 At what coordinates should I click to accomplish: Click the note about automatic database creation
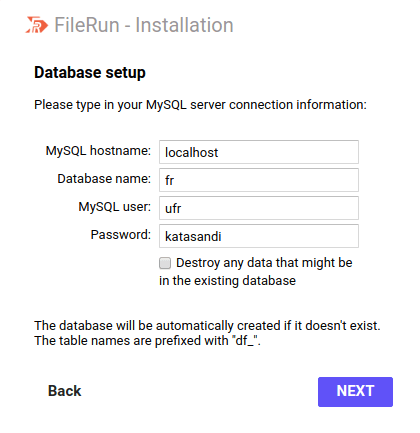coord(207,326)
